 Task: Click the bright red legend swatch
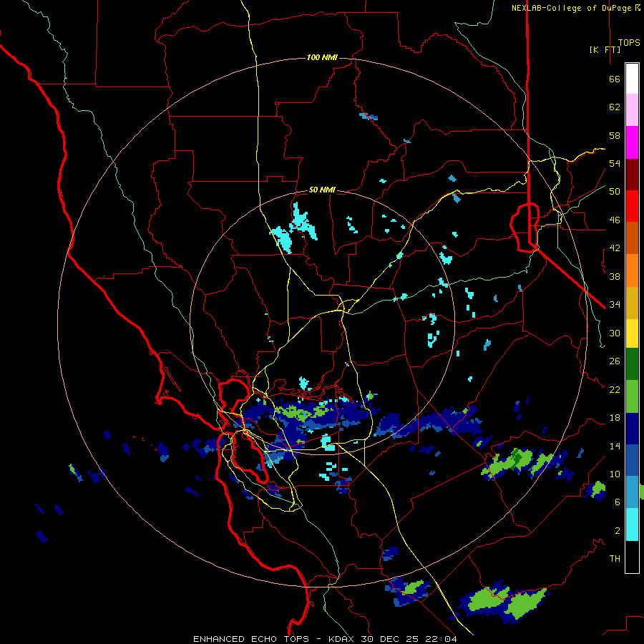[632, 206]
